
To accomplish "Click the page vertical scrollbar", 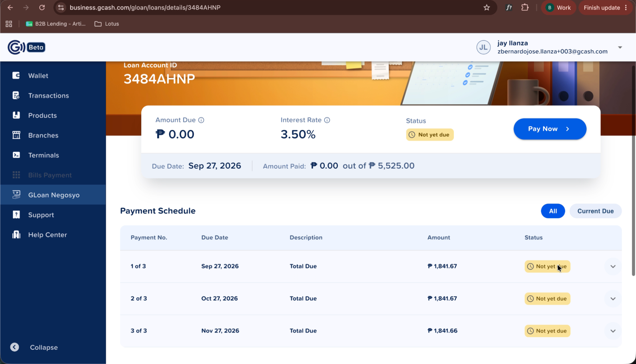I will (633, 170).
